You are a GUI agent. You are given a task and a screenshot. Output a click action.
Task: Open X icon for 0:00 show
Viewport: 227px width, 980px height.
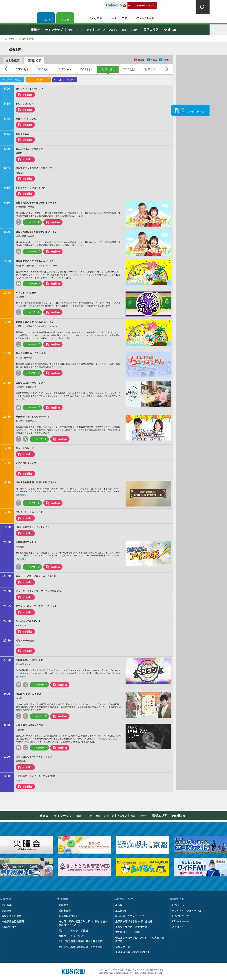pyautogui.click(x=25, y=716)
